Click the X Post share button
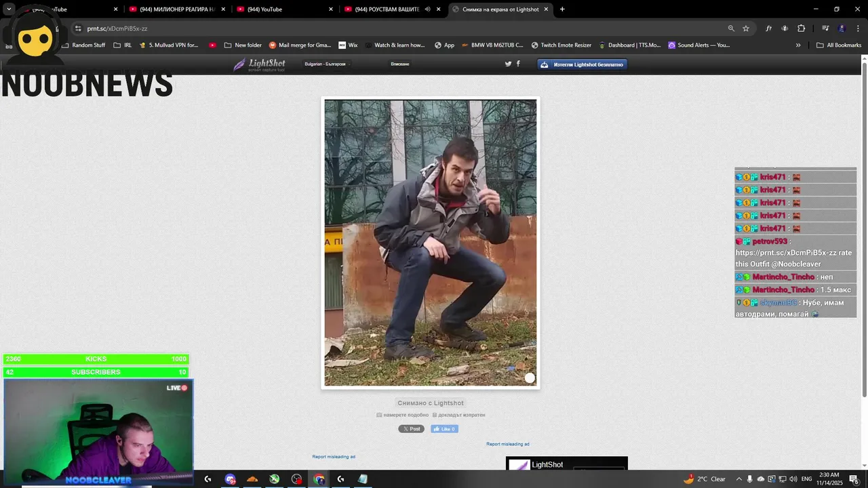This screenshot has height=488, width=868. click(411, 429)
